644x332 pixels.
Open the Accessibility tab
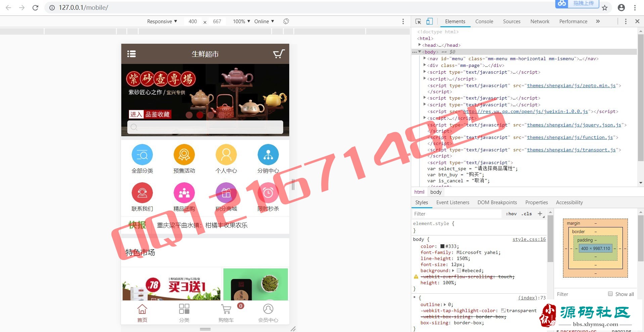click(x=569, y=202)
